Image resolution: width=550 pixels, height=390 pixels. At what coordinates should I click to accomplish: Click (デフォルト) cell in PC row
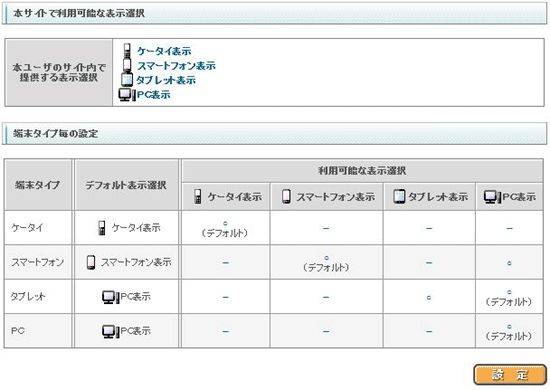point(509,332)
